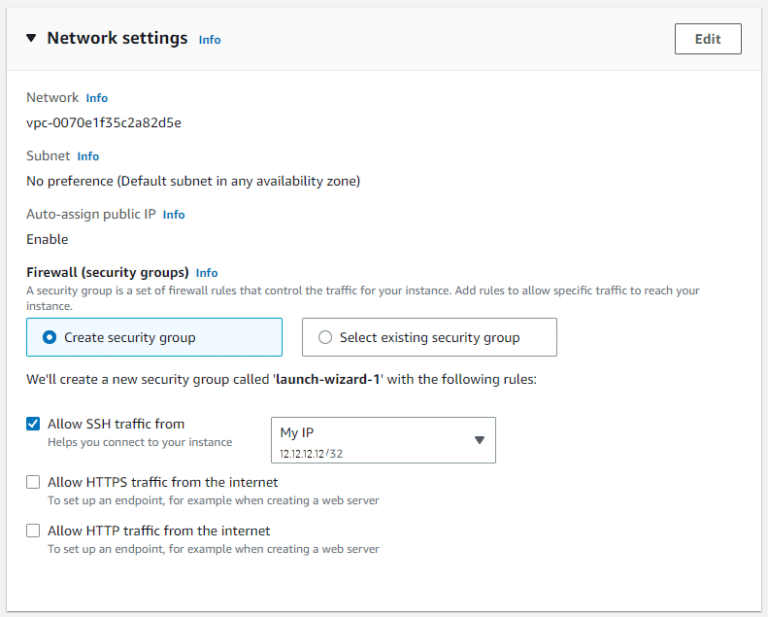Check Allow HTTP traffic from the internet
Viewport: 768px width, 617px height.
pyautogui.click(x=33, y=530)
